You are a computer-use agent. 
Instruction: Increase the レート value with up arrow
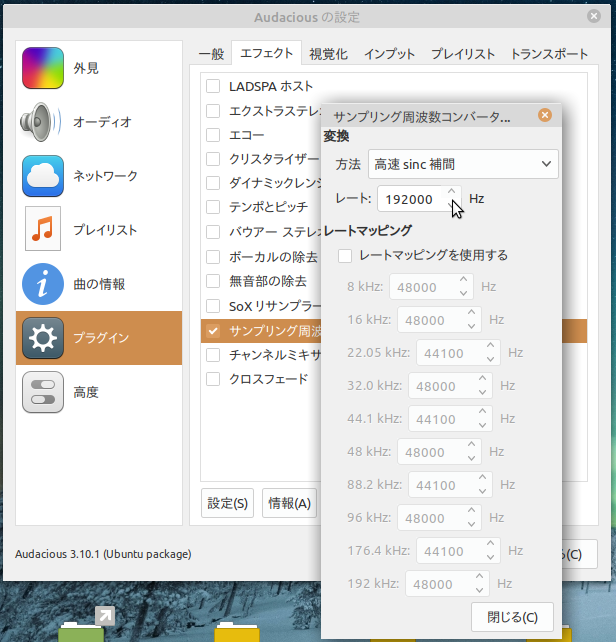click(451, 192)
